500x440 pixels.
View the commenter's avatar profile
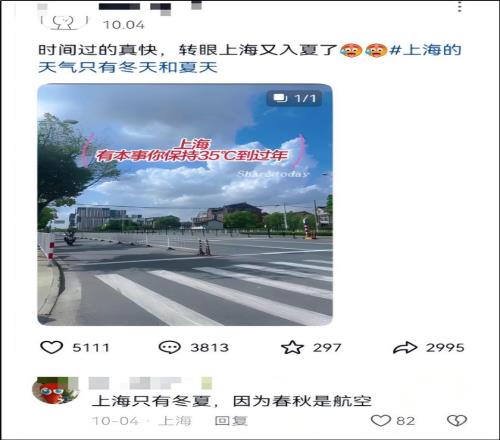[x=56, y=390]
